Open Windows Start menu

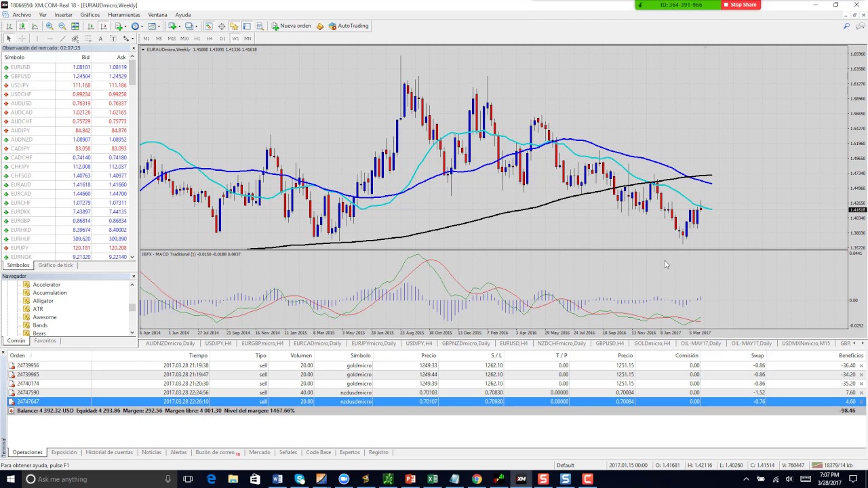coord(9,479)
